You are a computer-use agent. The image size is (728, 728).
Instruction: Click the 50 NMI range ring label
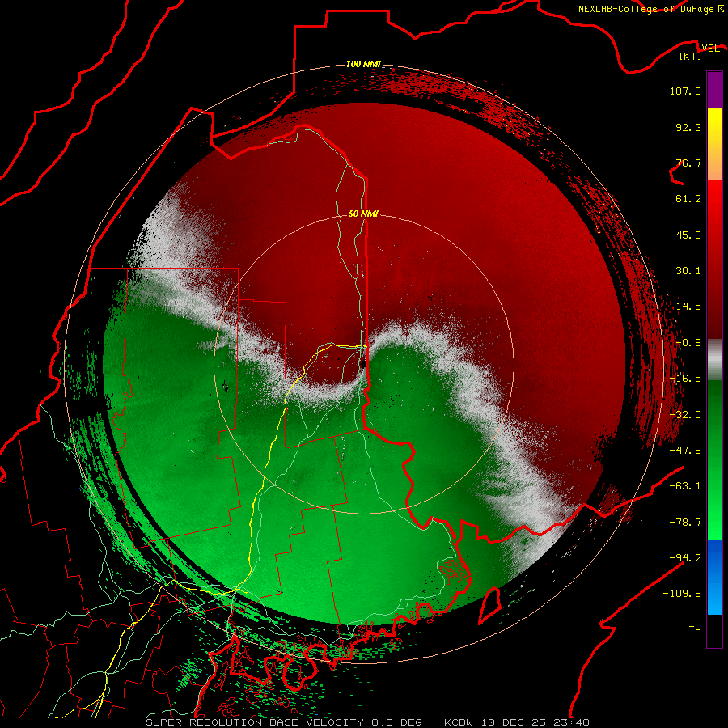(363, 214)
